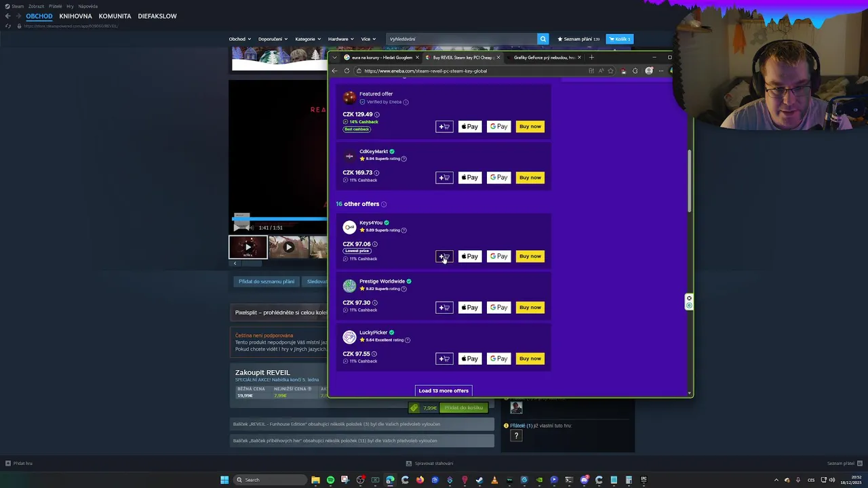Expand Obchod dropdown in store nav

[239, 39]
